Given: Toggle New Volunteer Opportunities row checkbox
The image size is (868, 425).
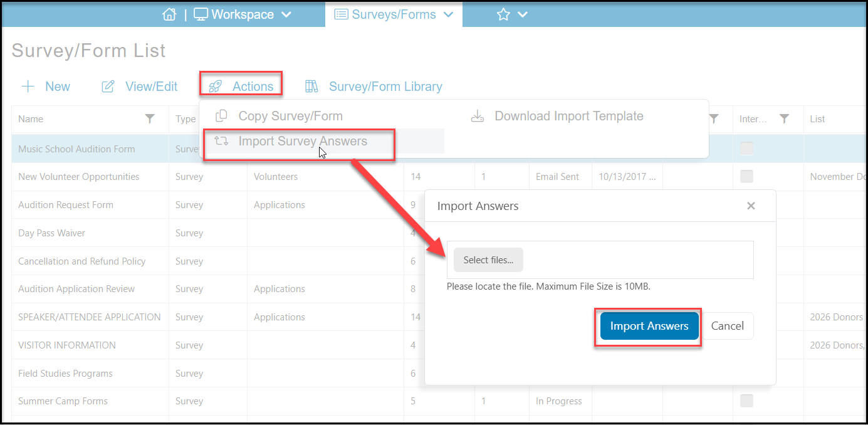Looking at the screenshot, I should pyautogui.click(x=746, y=177).
